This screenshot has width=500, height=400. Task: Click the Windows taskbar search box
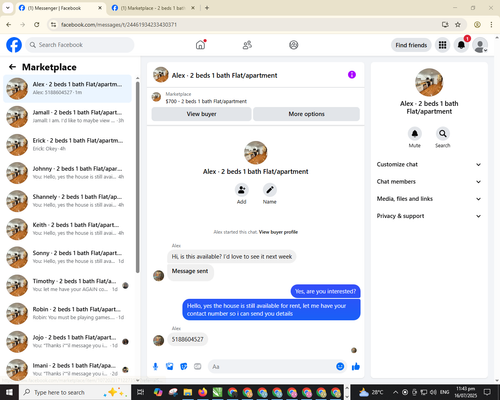click(x=75, y=392)
